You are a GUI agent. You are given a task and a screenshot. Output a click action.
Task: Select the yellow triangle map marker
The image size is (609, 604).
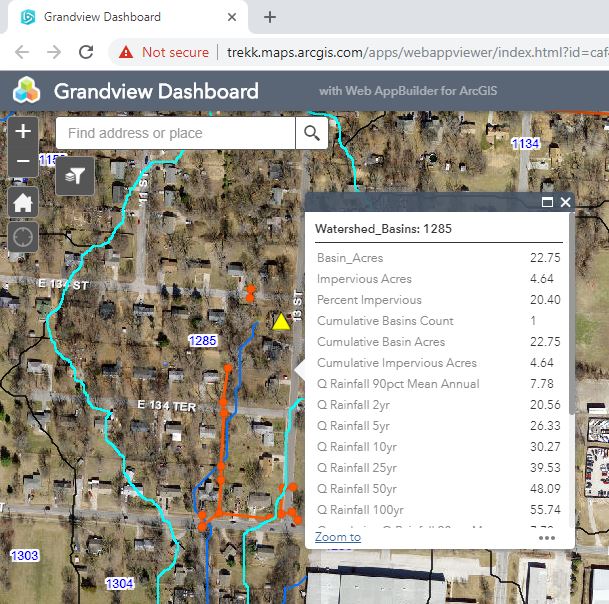tap(281, 322)
